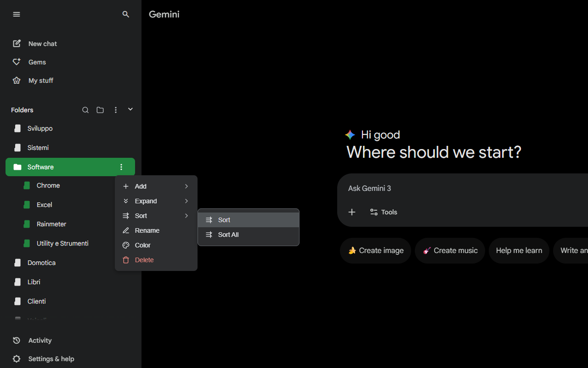The image size is (588, 368).
Task: Click the My stuff icon
Action: point(17,80)
